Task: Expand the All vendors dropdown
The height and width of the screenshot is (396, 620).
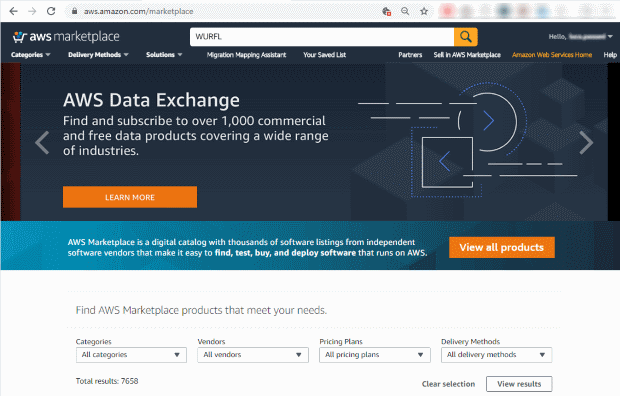Action: coord(253,355)
